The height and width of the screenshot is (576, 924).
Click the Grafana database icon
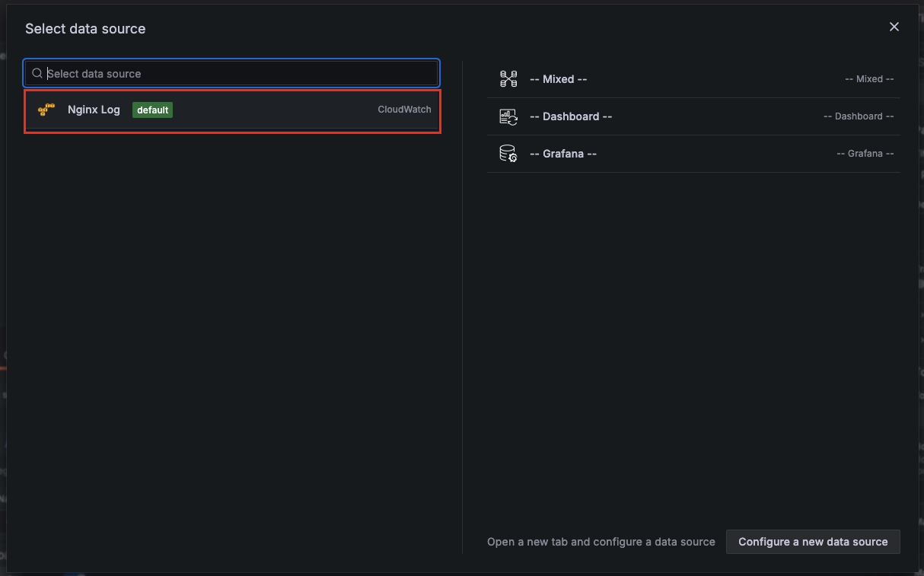[508, 154]
